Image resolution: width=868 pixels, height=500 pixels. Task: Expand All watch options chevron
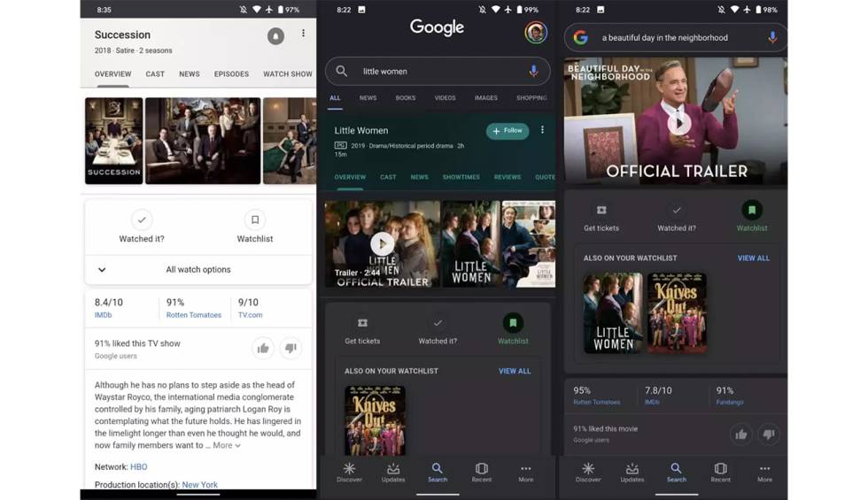[x=102, y=270]
